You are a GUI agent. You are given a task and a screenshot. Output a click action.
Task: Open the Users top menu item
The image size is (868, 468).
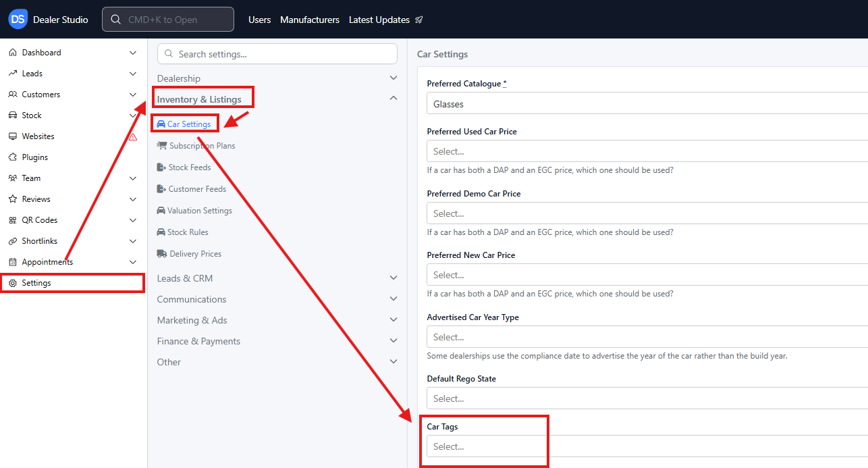point(259,20)
